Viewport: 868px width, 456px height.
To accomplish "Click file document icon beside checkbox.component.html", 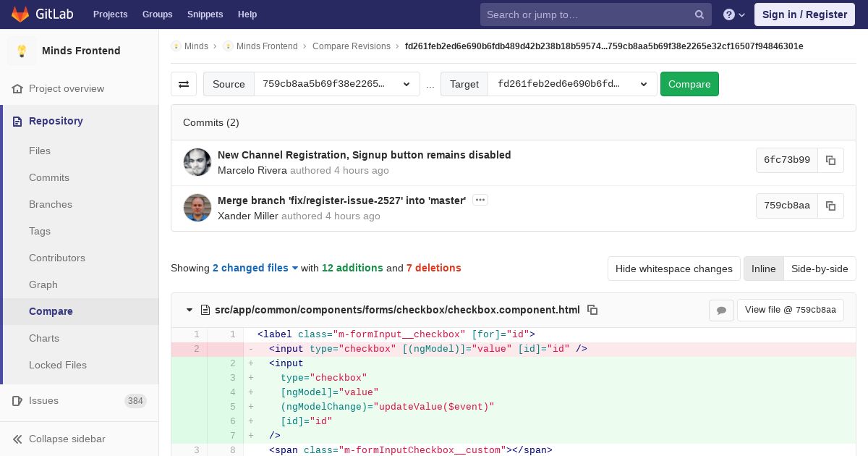I will [x=205, y=310].
